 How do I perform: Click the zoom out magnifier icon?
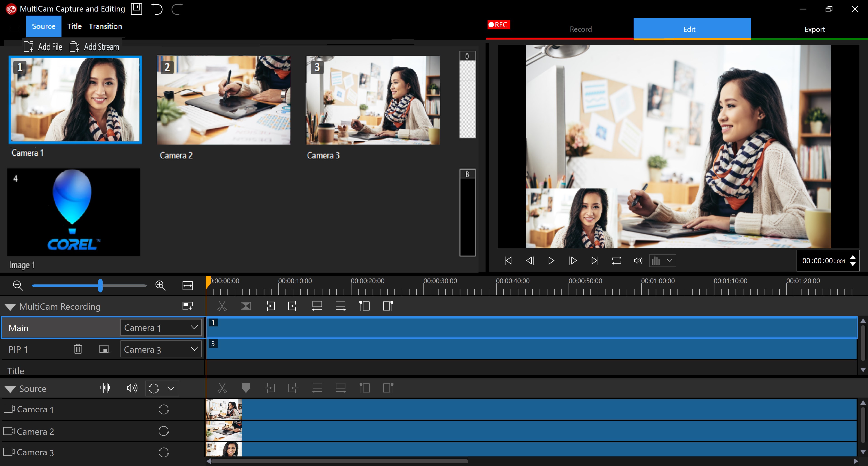(18, 286)
